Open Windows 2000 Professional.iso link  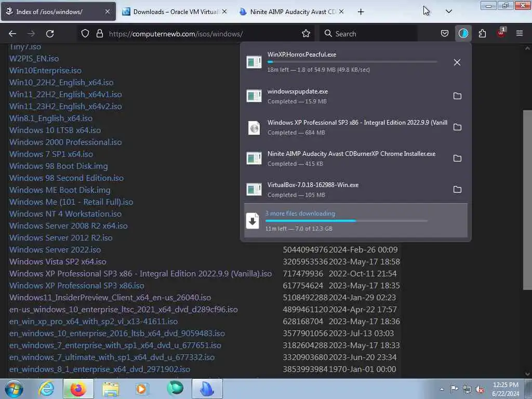click(x=65, y=142)
